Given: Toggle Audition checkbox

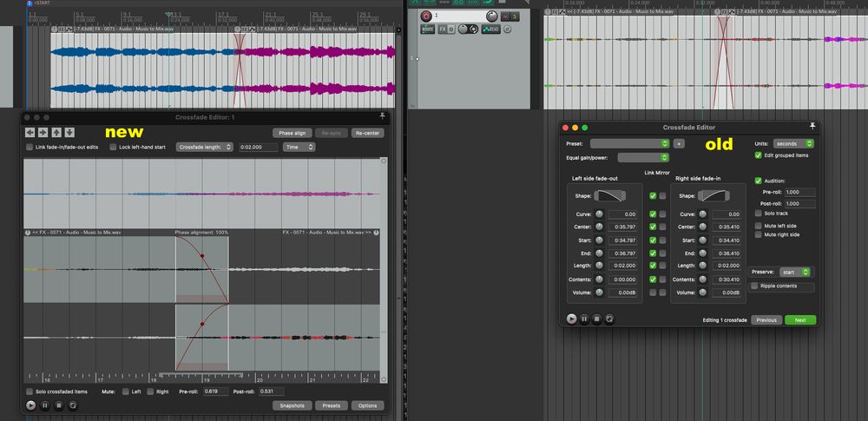Looking at the screenshot, I should coord(759,181).
